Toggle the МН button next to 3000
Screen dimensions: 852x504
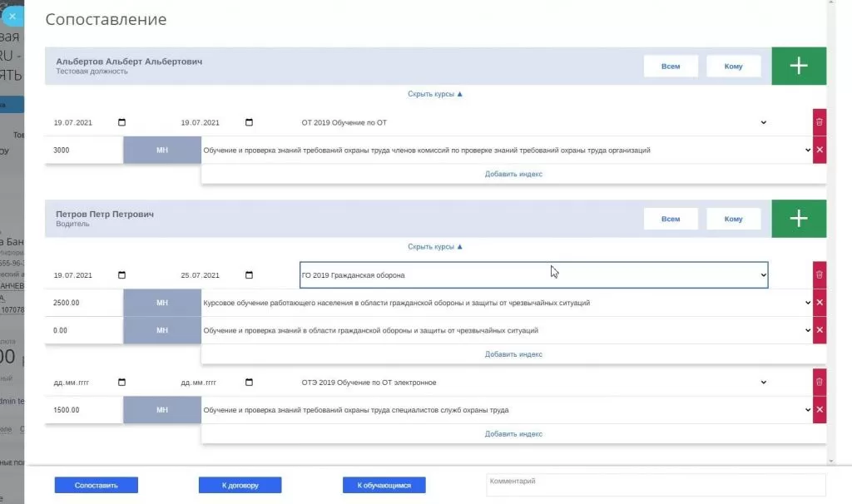point(162,151)
